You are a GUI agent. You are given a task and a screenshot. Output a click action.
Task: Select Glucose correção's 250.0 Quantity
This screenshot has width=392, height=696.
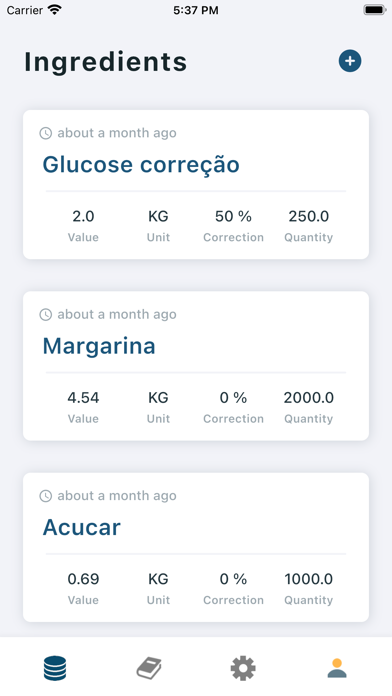(309, 216)
